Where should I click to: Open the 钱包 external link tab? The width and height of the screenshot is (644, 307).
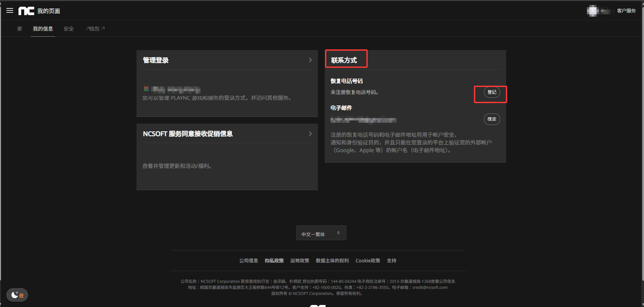95,29
